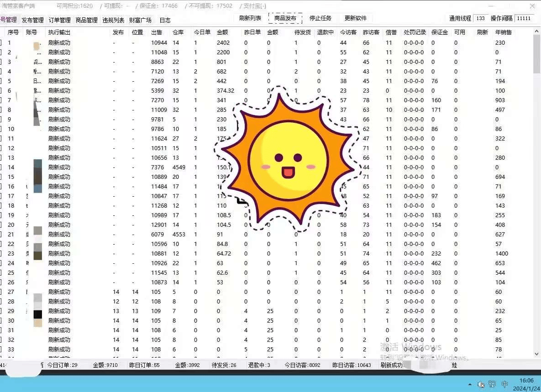Sort by the 保证金 column header
This screenshot has width=541, height=392.
tap(440, 32)
